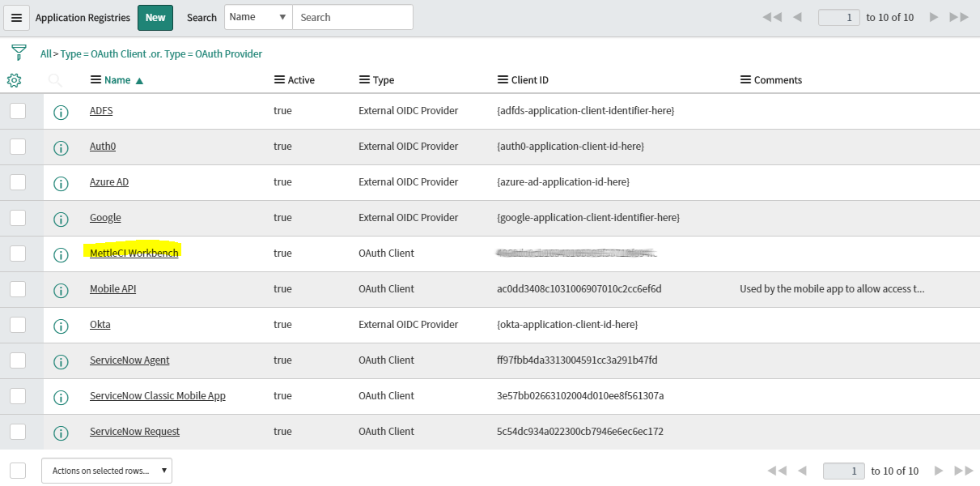
Task: Click the New button
Action: pos(155,18)
